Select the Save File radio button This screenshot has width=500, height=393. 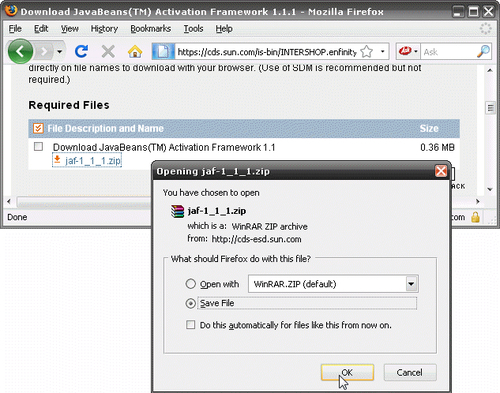pyautogui.click(x=191, y=303)
